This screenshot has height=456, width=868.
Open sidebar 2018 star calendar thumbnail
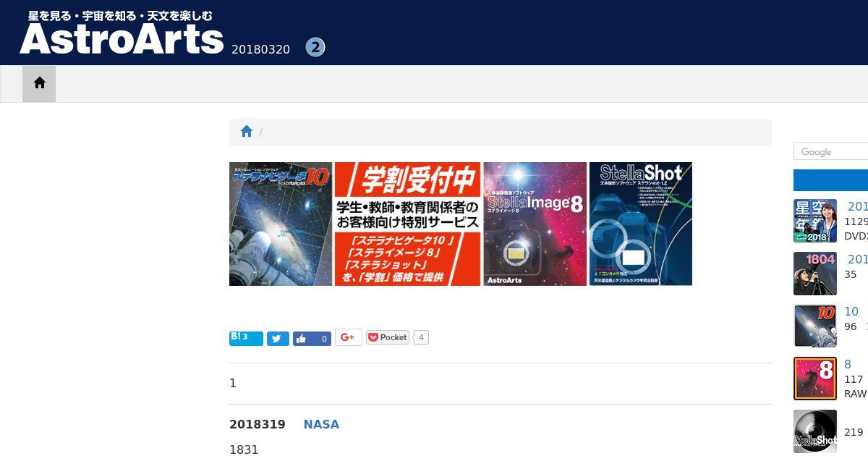click(x=815, y=221)
